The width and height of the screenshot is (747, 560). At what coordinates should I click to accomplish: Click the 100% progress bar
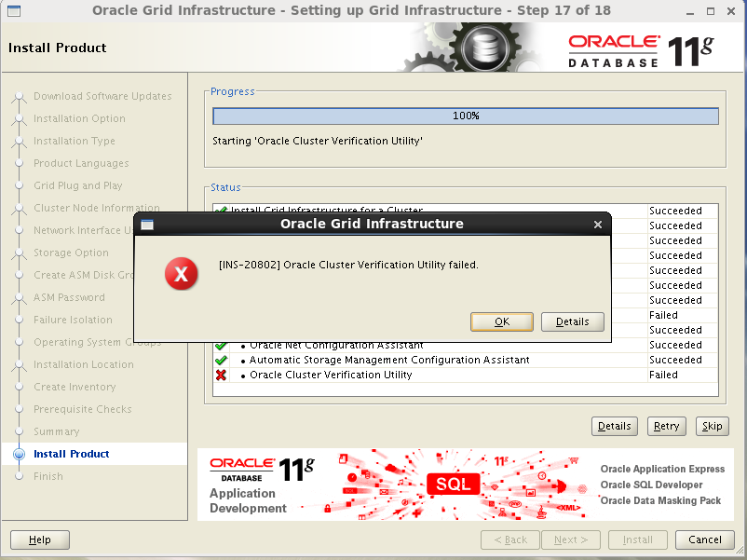point(466,116)
